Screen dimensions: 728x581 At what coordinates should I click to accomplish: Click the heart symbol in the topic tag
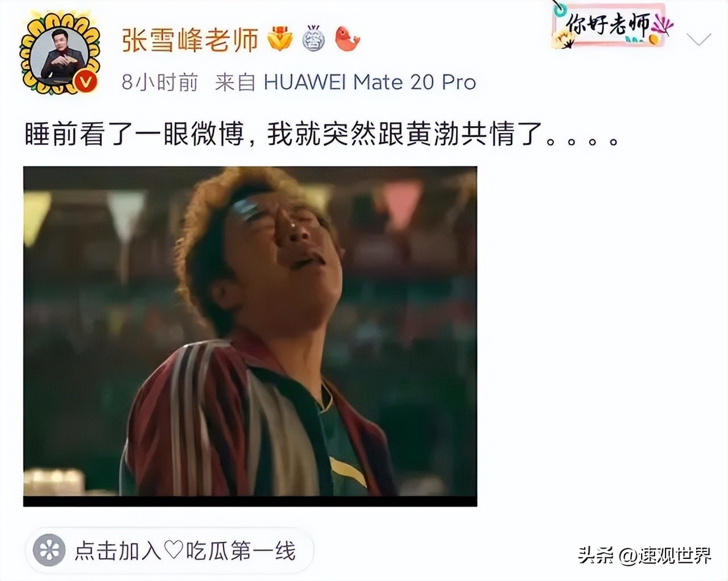pos(173,550)
